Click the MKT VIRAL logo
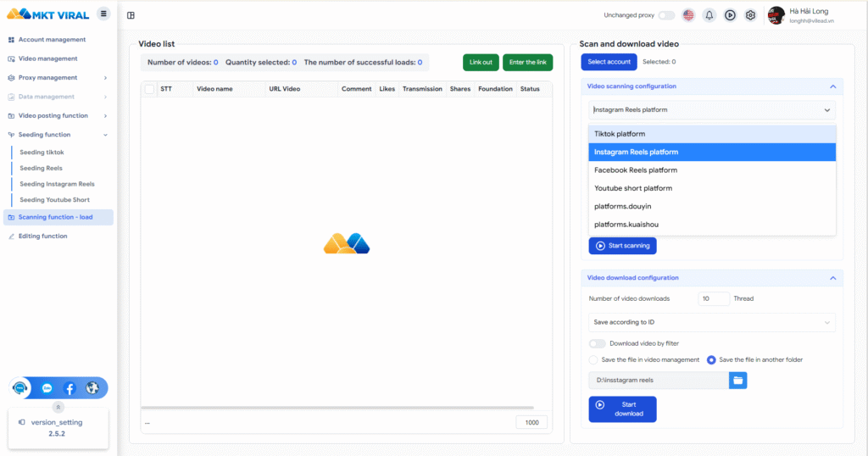The image size is (868, 456). [x=48, y=14]
